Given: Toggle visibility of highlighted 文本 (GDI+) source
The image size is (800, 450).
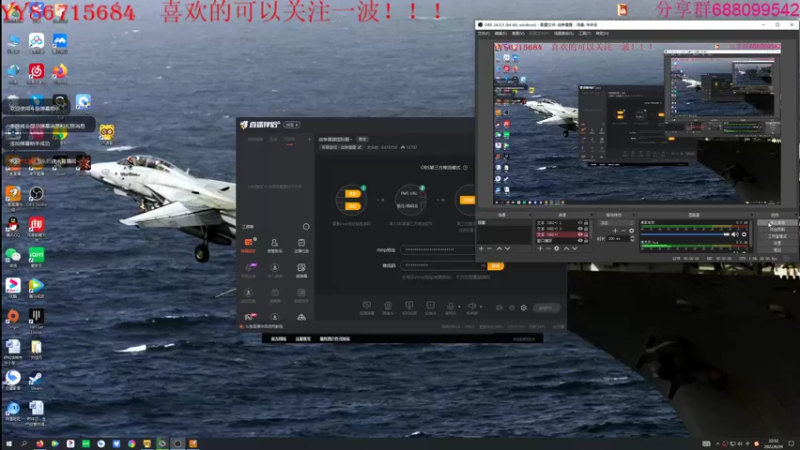Looking at the screenshot, I should [580, 235].
